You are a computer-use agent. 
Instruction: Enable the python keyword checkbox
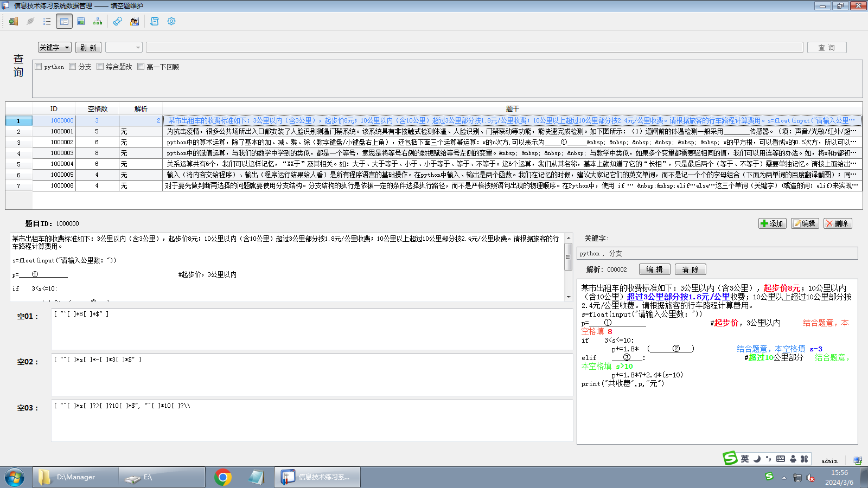(x=39, y=67)
